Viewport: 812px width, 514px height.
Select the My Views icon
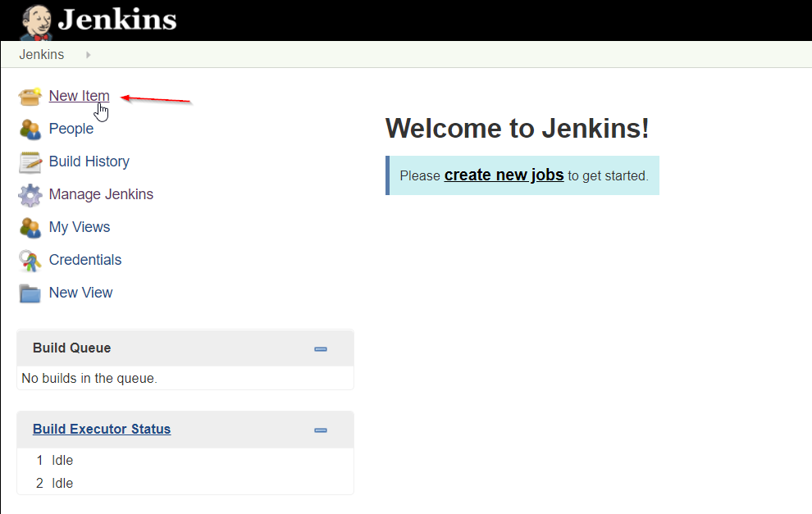coord(30,227)
